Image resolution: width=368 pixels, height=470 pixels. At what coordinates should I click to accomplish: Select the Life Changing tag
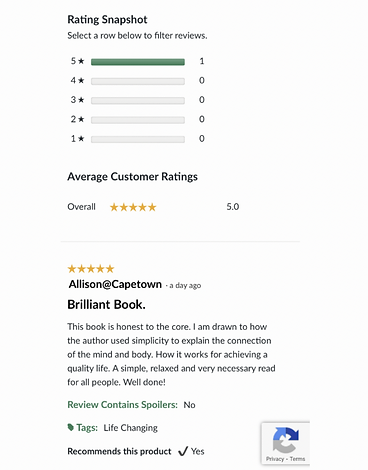coord(130,428)
